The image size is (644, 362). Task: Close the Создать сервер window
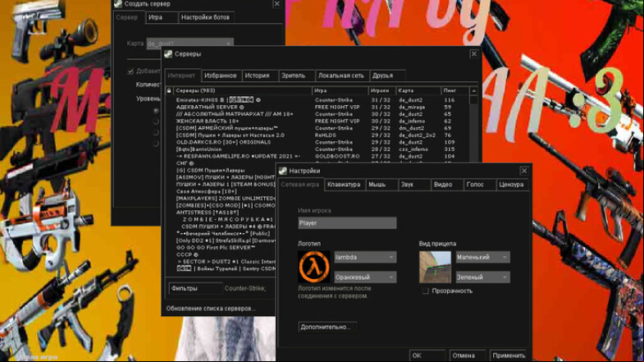pyautogui.click(x=277, y=4)
